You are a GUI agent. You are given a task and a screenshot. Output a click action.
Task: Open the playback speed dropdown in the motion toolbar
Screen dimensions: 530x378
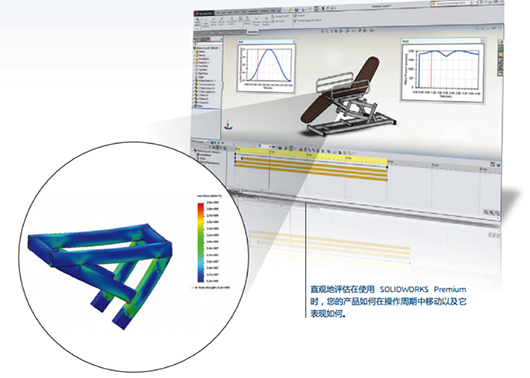coord(265,147)
